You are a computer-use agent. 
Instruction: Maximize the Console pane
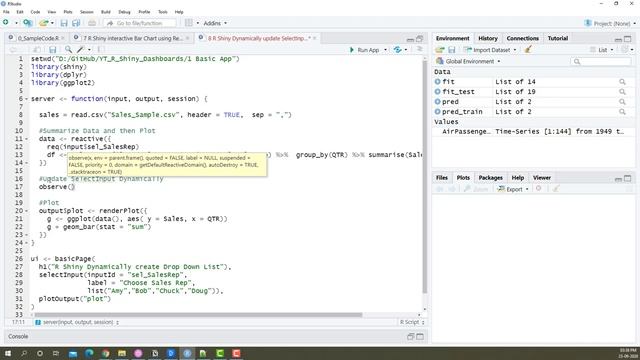(420, 337)
